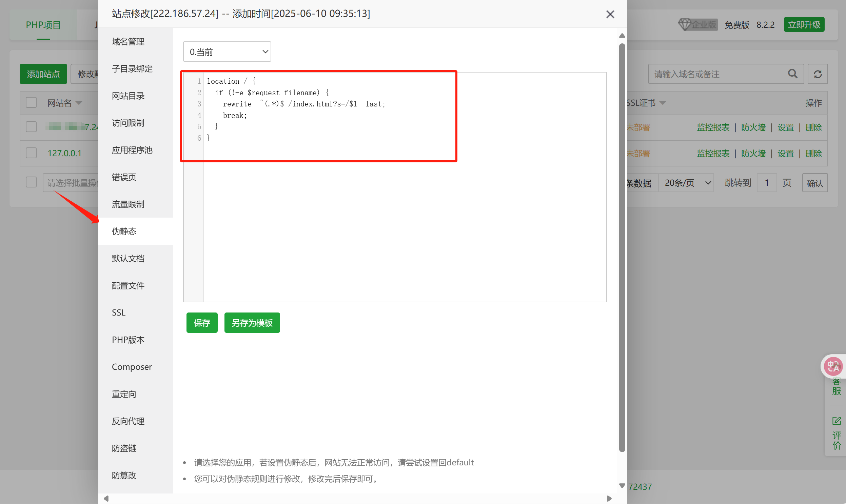Click the dialog scroll-up arrow
The image size is (846, 504).
coord(622,36)
